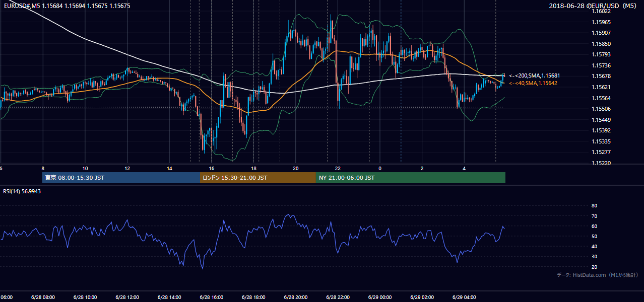Click price axis value 1.16022
The width and height of the screenshot is (644, 302).
pos(602,11)
